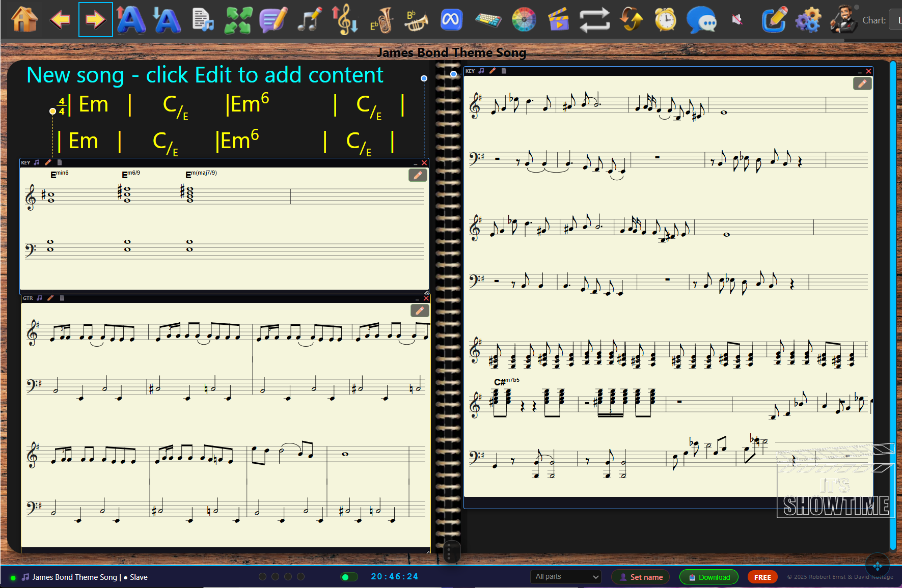Image resolution: width=902 pixels, height=588 pixels.
Task: Click the blue handle dot above chord chart
Action: (424, 78)
